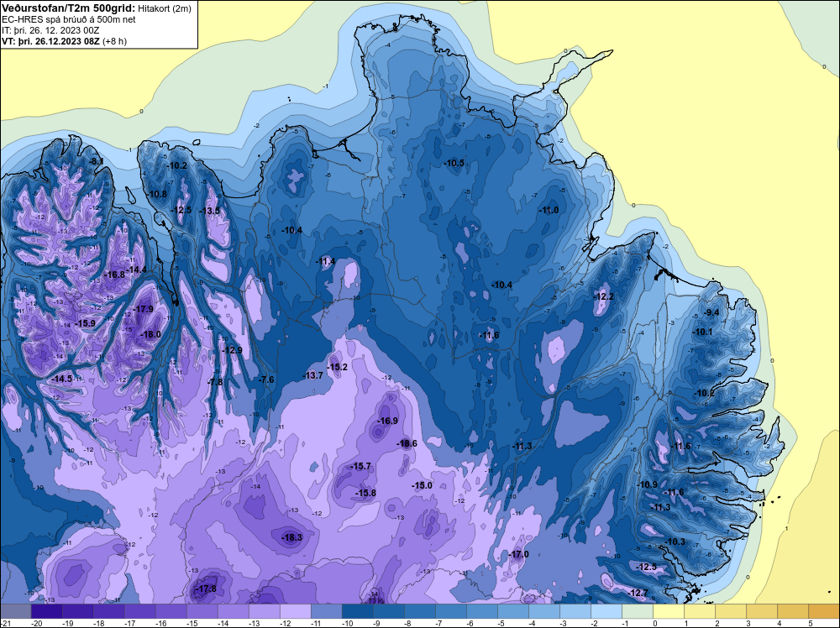The width and height of the screenshot is (840, 628).
Task: Click the darkest purple legend swatch above -20
Action: coord(46,611)
